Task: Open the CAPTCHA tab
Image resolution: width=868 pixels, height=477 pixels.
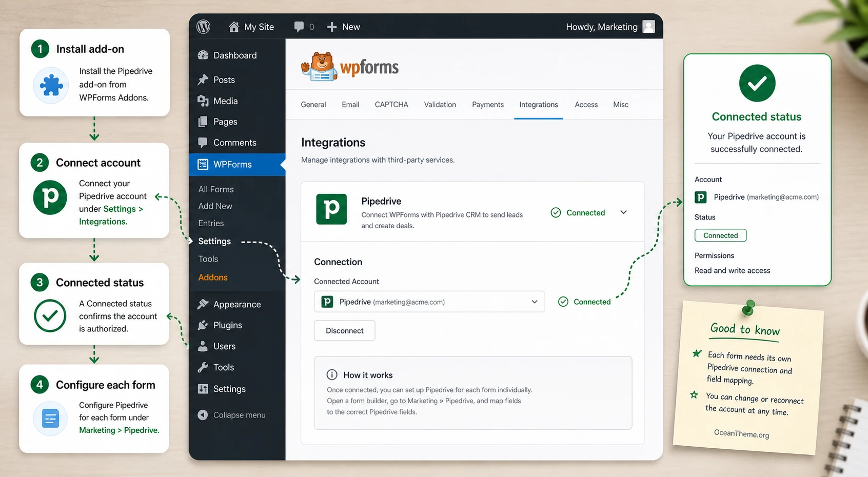Action: [391, 105]
